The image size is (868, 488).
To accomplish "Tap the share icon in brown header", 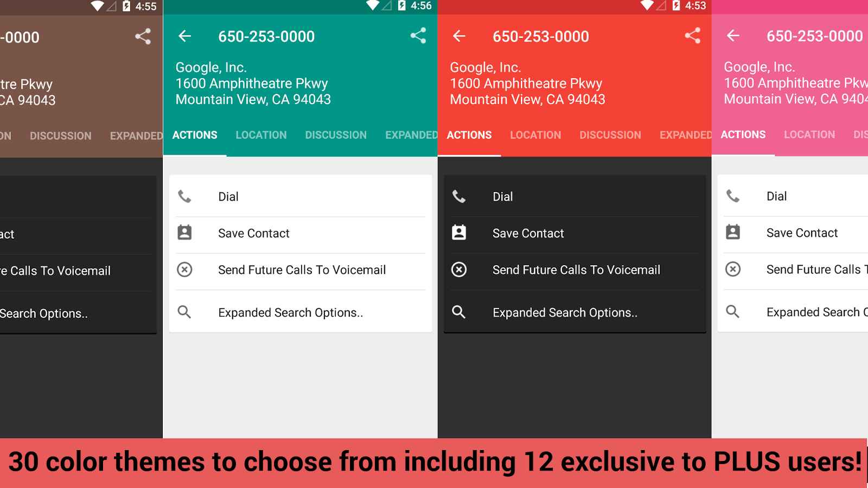I will 143,36.
